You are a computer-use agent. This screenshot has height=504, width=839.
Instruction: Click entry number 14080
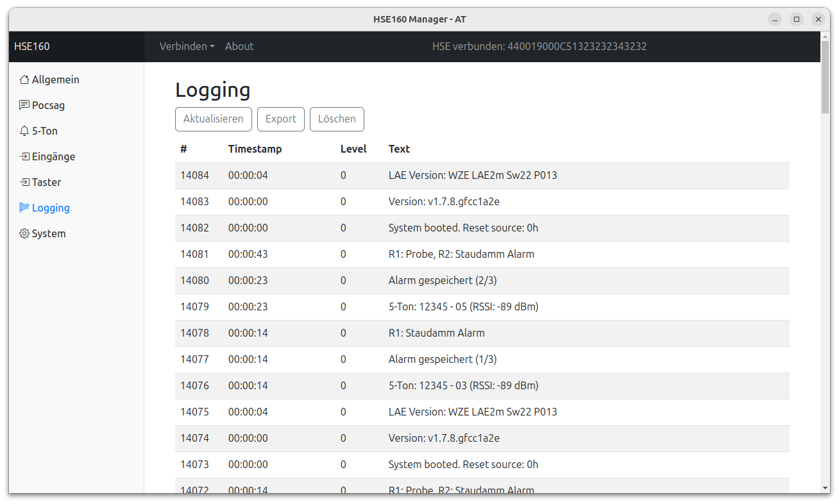194,280
